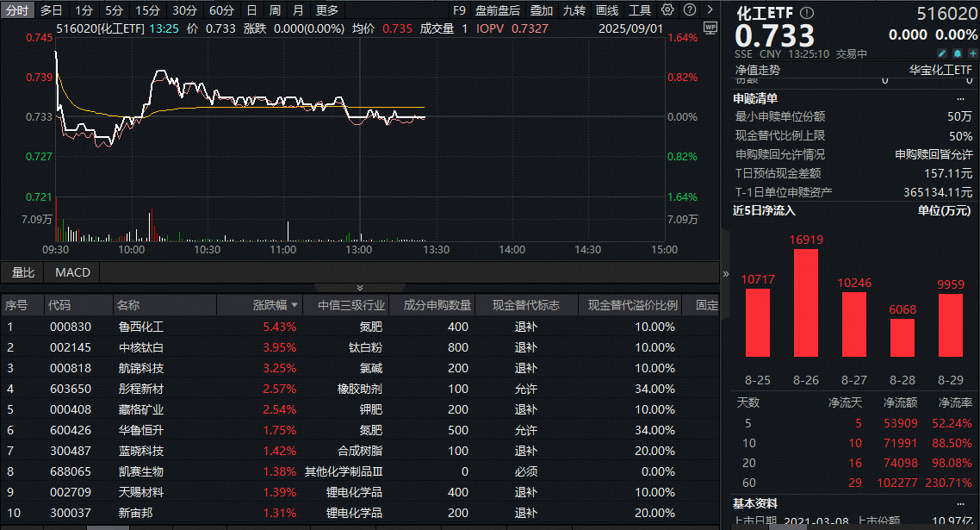The image size is (980, 530).
Task: Open 鲁西化工 stock from the list
Action: point(140,326)
